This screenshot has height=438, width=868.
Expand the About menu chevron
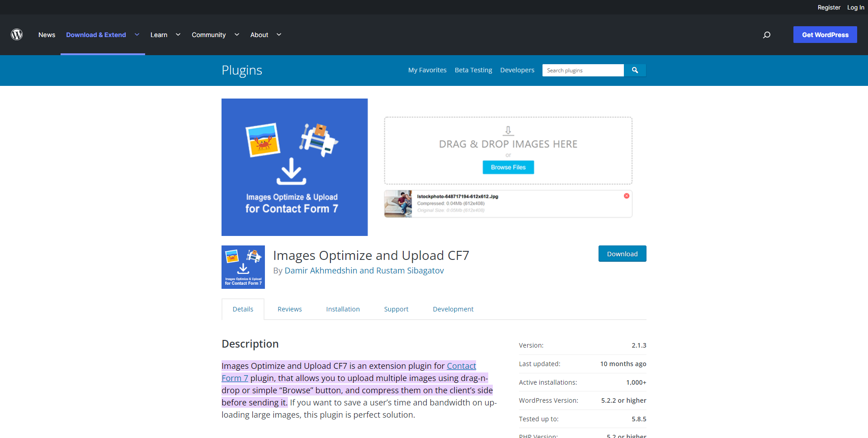[x=279, y=35]
